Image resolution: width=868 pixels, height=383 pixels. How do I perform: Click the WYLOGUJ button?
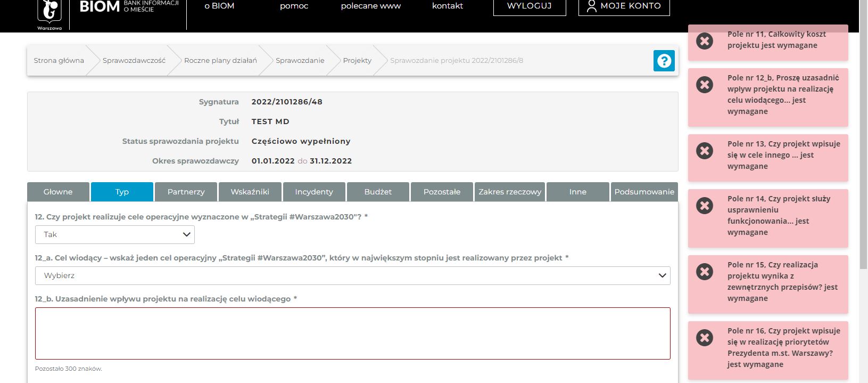click(529, 6)
